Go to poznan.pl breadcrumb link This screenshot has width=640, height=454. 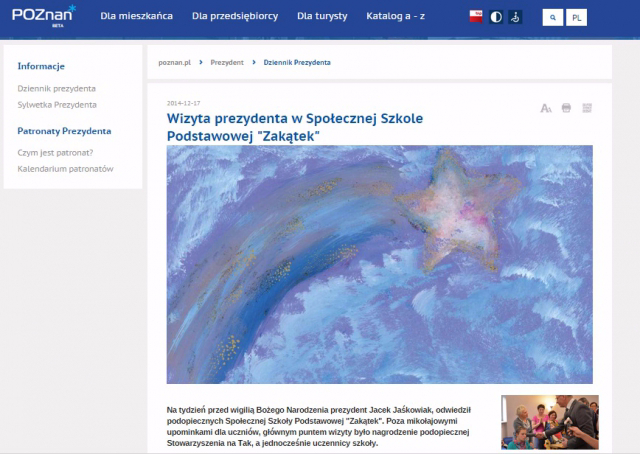click(175, 62)
